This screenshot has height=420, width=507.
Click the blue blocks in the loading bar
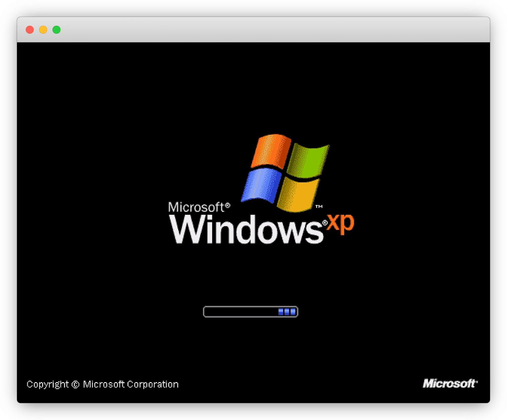287,312
